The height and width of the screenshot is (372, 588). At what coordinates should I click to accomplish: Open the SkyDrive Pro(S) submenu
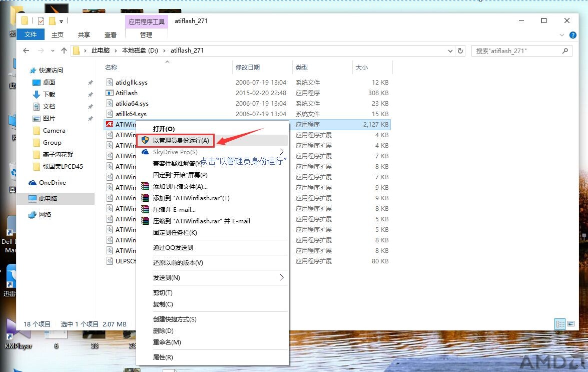212,152
